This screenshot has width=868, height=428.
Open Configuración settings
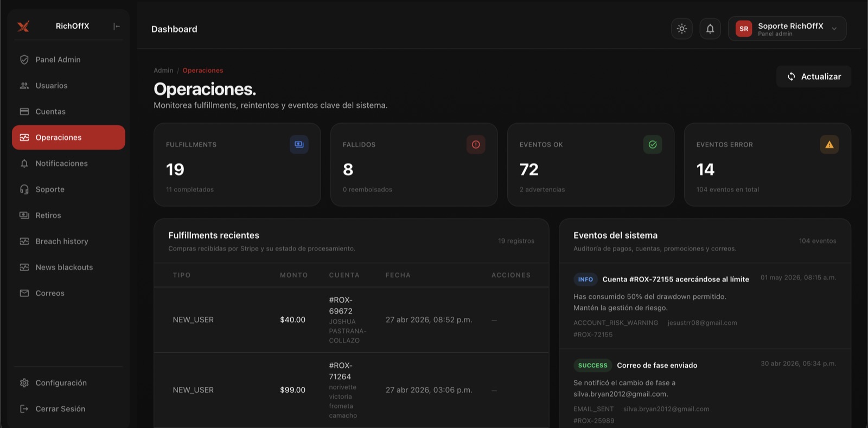68,383
